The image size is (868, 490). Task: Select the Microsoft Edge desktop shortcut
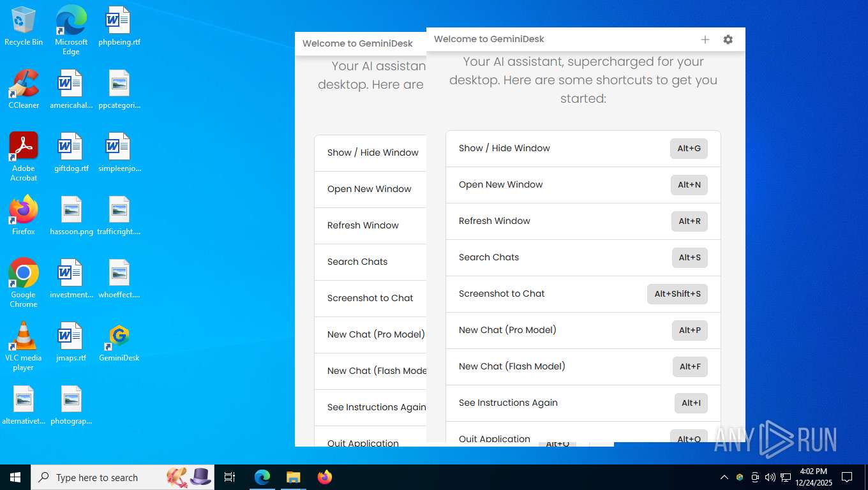pyautogui.click(x=71, y=31)
